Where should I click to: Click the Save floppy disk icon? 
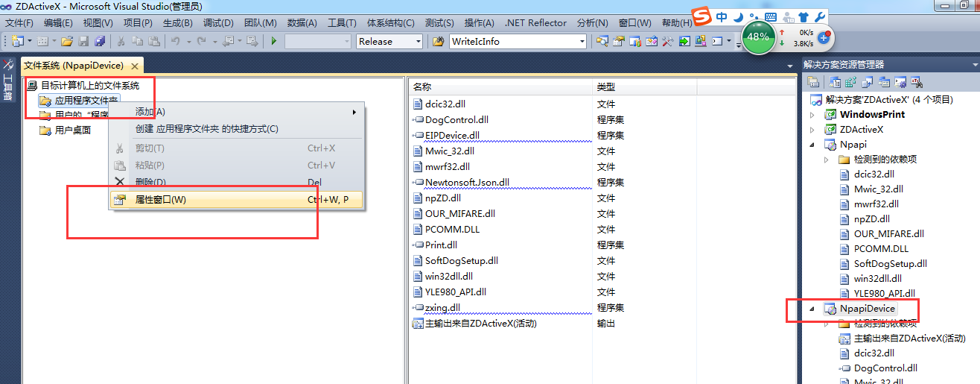(83, 41)
